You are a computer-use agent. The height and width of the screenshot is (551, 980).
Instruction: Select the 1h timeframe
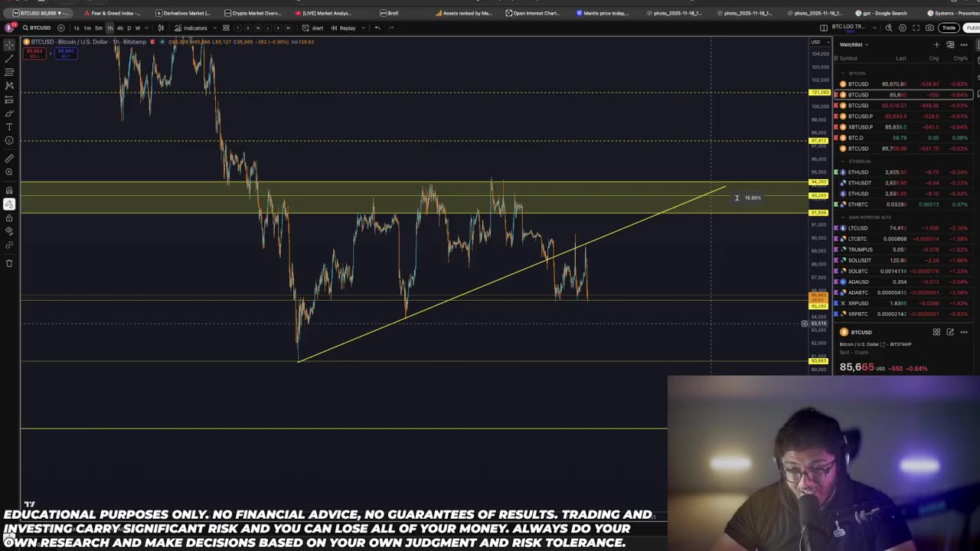click(x=109, y=28)
